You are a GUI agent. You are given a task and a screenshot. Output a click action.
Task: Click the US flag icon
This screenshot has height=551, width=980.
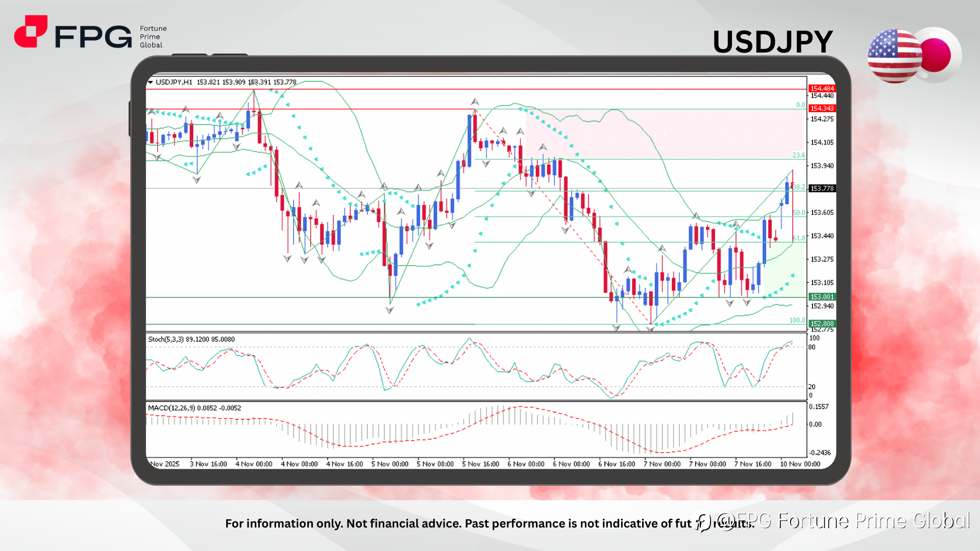coord(894,56)
